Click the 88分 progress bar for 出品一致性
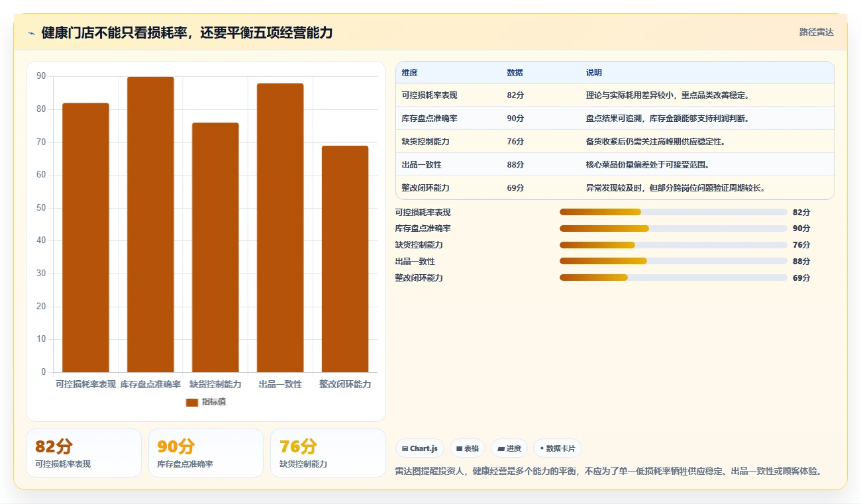Image resolution: width=861 pixels, height=504 pixels. pyautogui.click(x=673, y=261)
